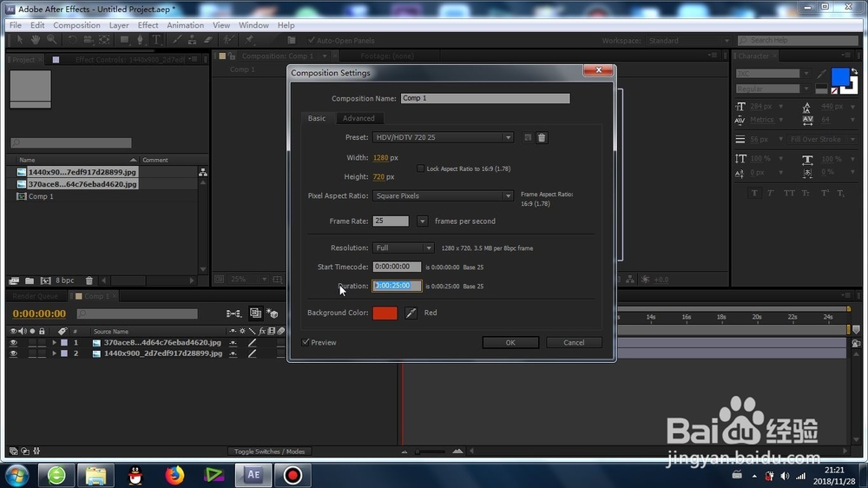Open the File menu
This screenshot has height=488, width=868.
point(15,25)
